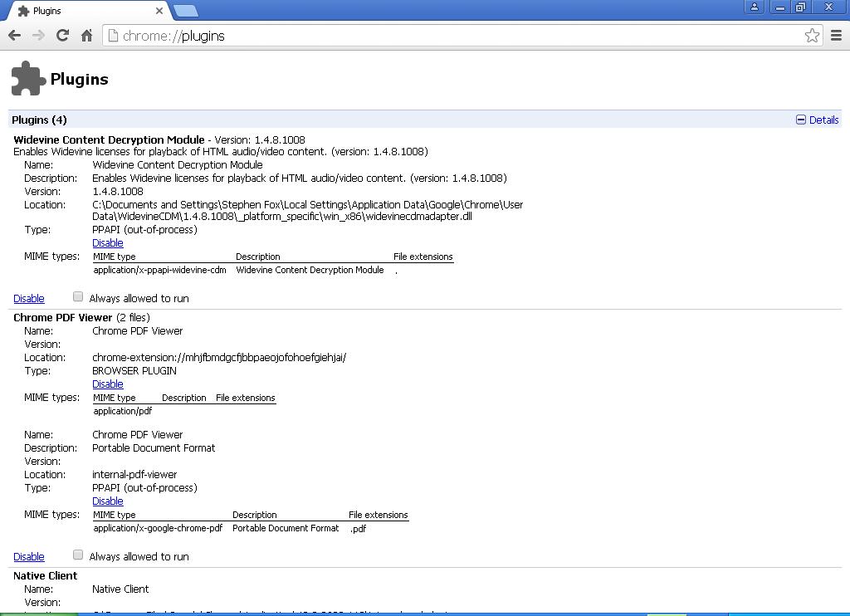The height and width of the screenshot is (616, 850).
Task: Click Disable beside Chrome PDF Viewer's Always allowed checkbox
Action: [29, 556]
